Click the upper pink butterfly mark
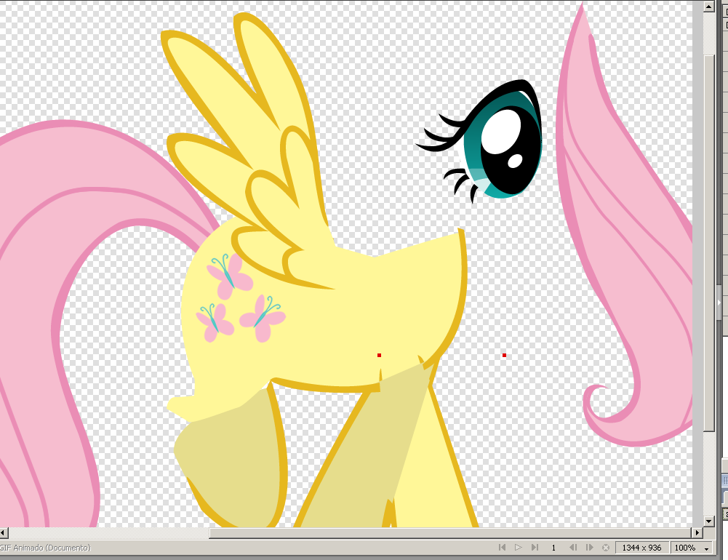728x560 pixels. [231, 276]
